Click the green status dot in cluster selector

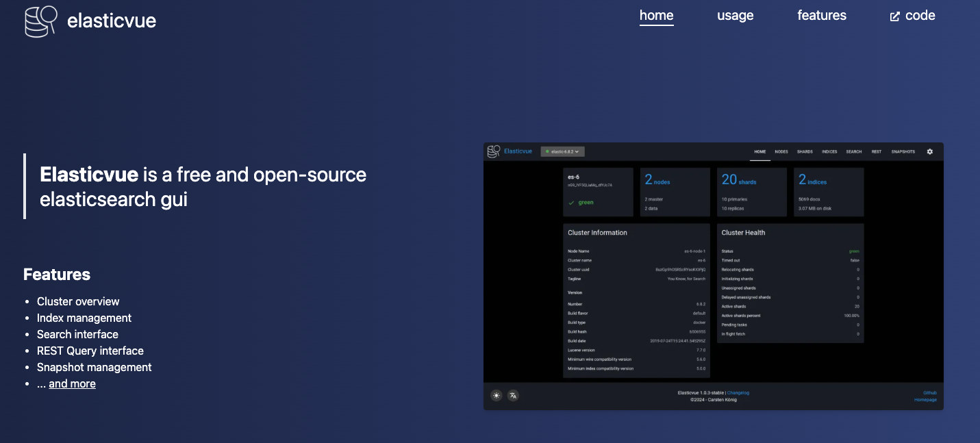click(x=547, y=151)
